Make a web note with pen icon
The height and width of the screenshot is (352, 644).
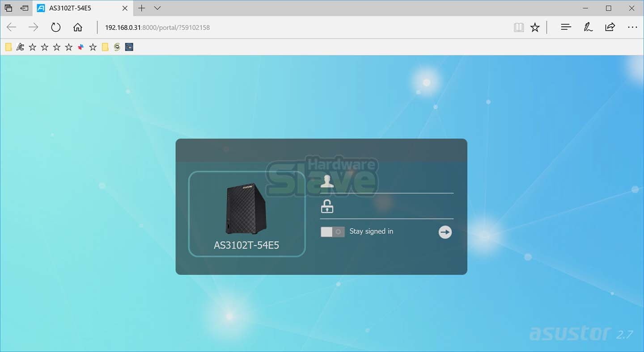588,27
